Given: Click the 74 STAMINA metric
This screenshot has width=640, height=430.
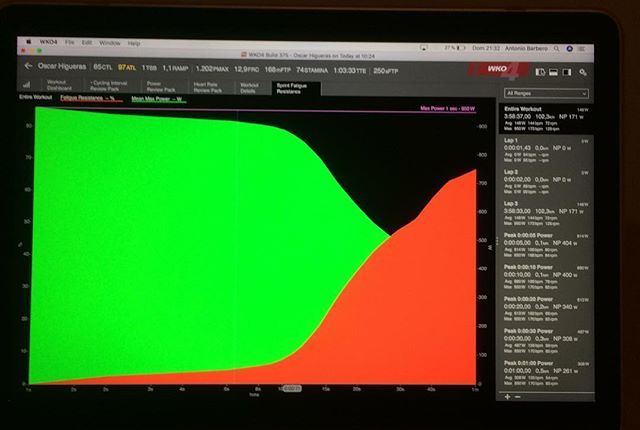Looking at the screenshot, I should coord(312,70).
